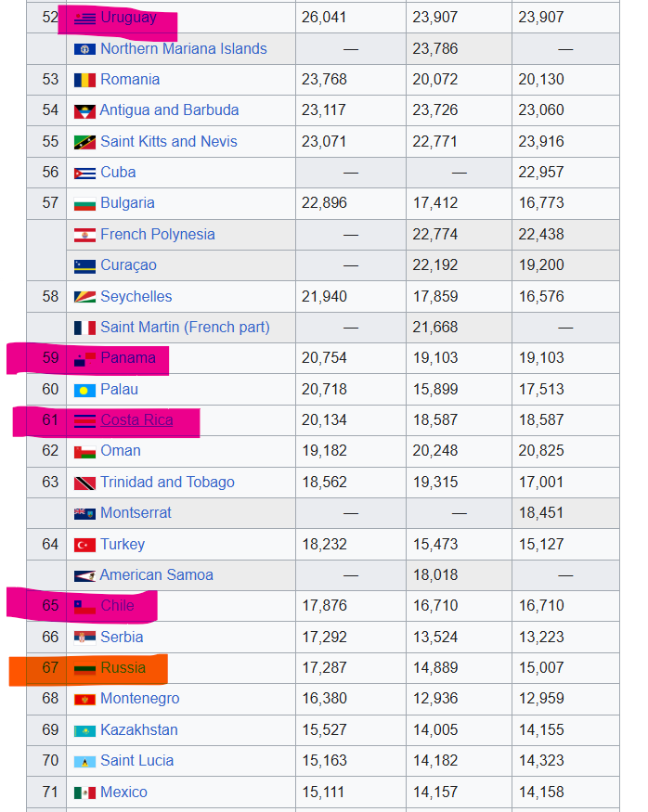Image resolution: width=648 pixels, height=812 pixels.
Task: Click the Romania flag icon
Action: pyautogui.click(x=84, y=80)
